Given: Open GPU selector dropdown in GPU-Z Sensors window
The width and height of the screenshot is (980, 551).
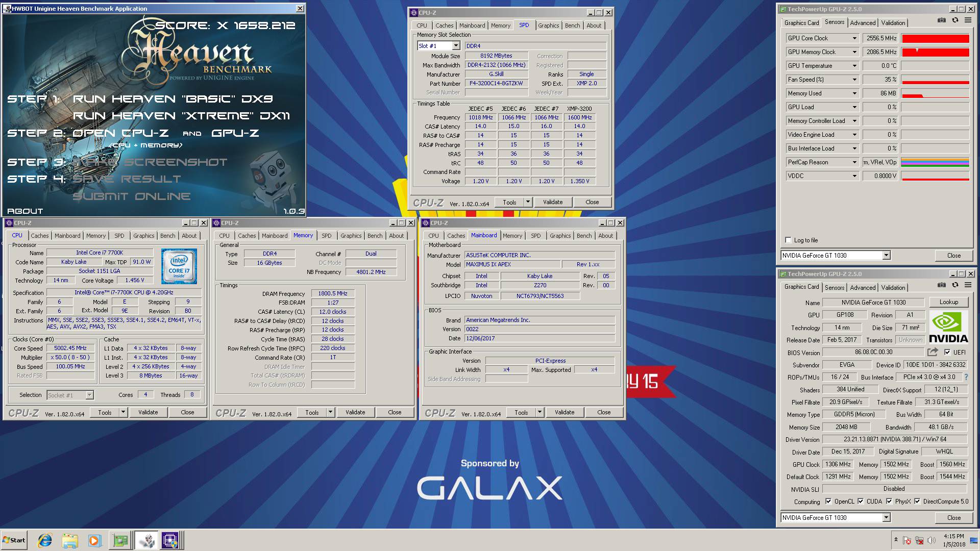Looking at the screenshot, I should pos(886,255).
